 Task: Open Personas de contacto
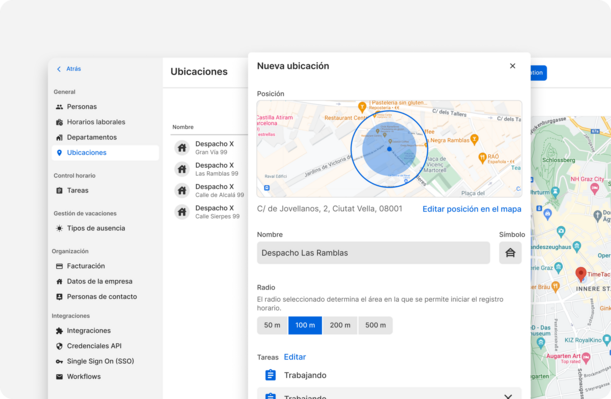click(102, 297)
